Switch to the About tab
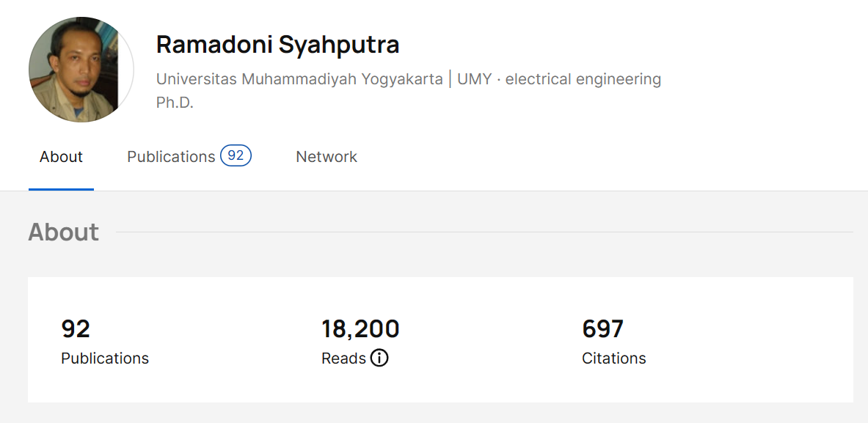Viewport: 868px width, 423px height. [61, 157]
